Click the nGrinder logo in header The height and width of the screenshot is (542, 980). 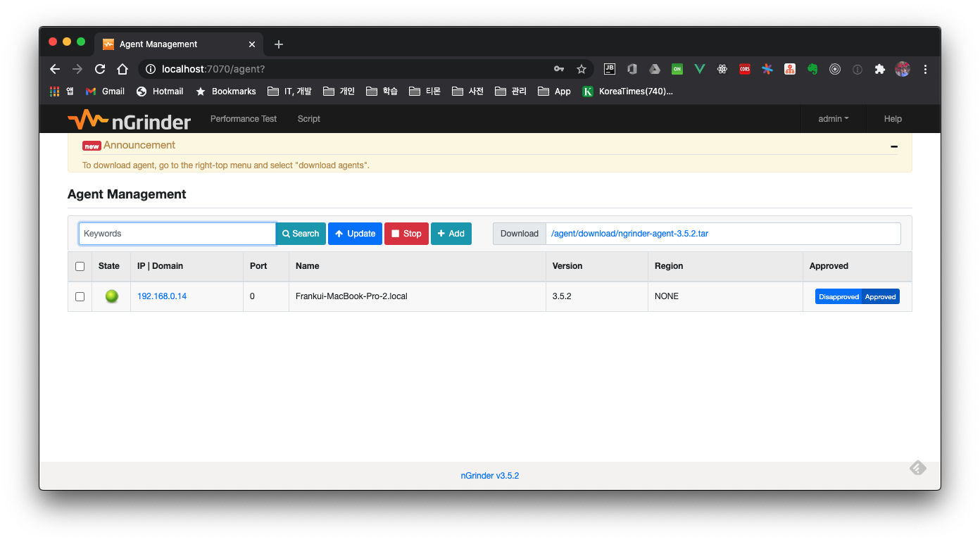130,120
